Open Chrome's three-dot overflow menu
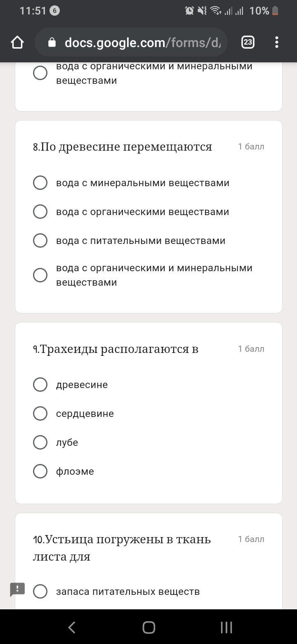 (277, 42)
